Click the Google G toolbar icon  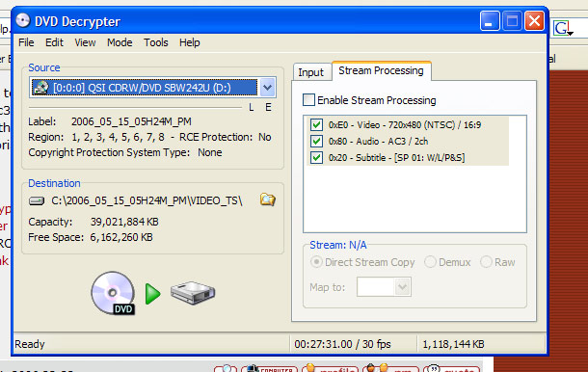tap(563, 28)
